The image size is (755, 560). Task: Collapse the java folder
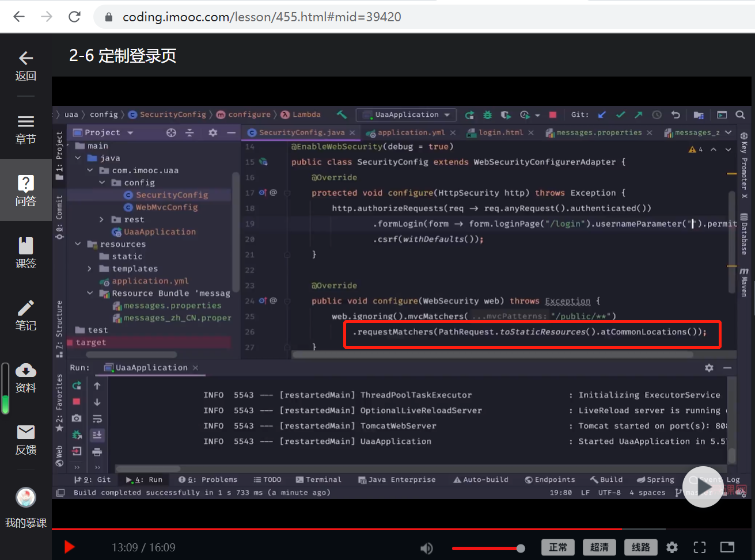click(78, 158)
